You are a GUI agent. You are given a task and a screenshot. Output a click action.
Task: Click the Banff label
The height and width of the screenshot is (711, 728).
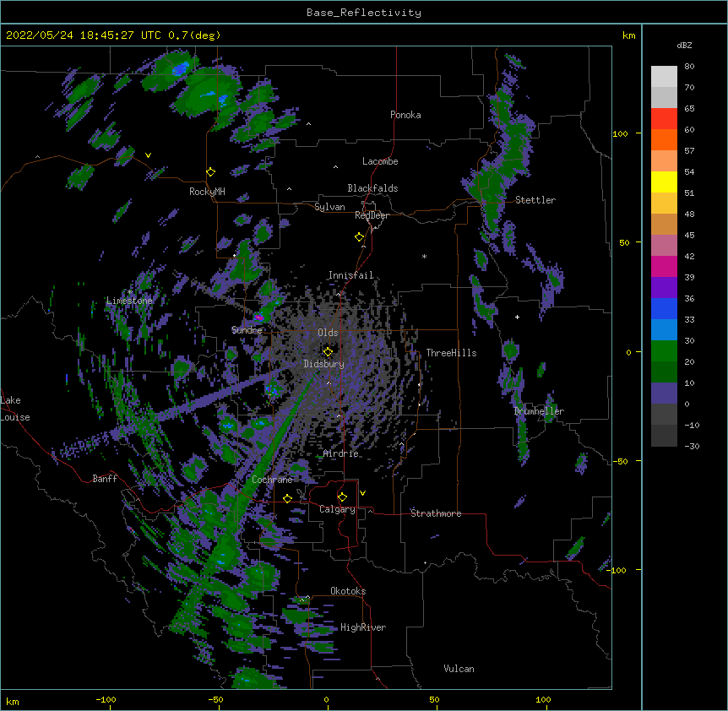pos(105,479)
